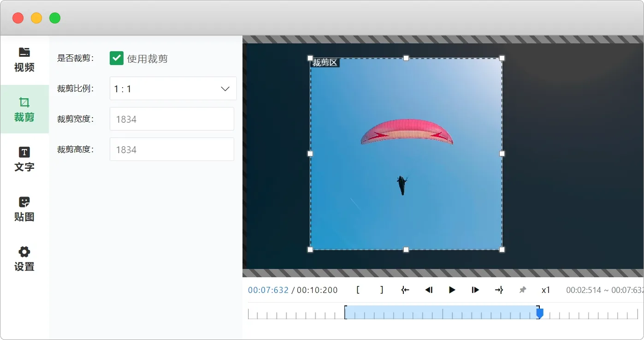
Task: Click the left-middle crop handle
Action: (310, 154)
